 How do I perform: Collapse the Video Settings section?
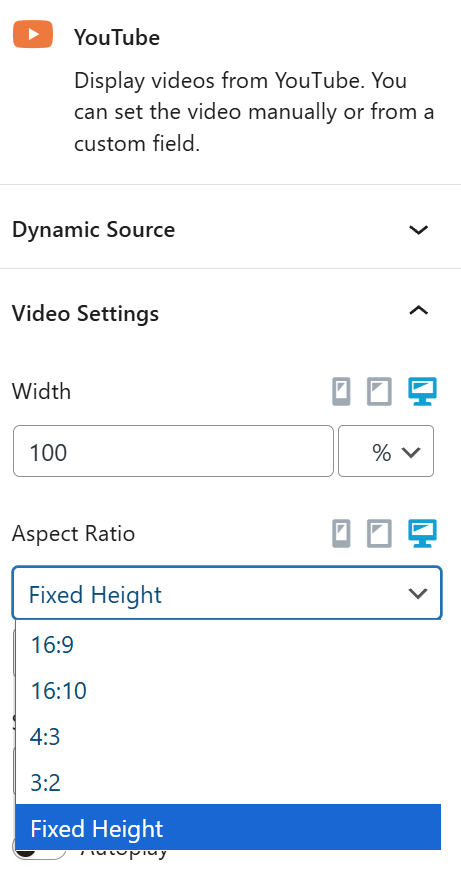(x=230, y=313)
